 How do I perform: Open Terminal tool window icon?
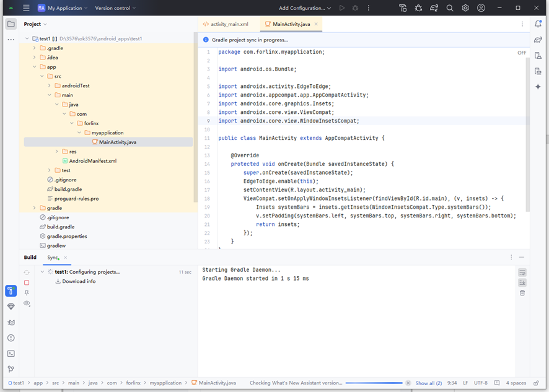pyautogui.click(x=11, y=354)
